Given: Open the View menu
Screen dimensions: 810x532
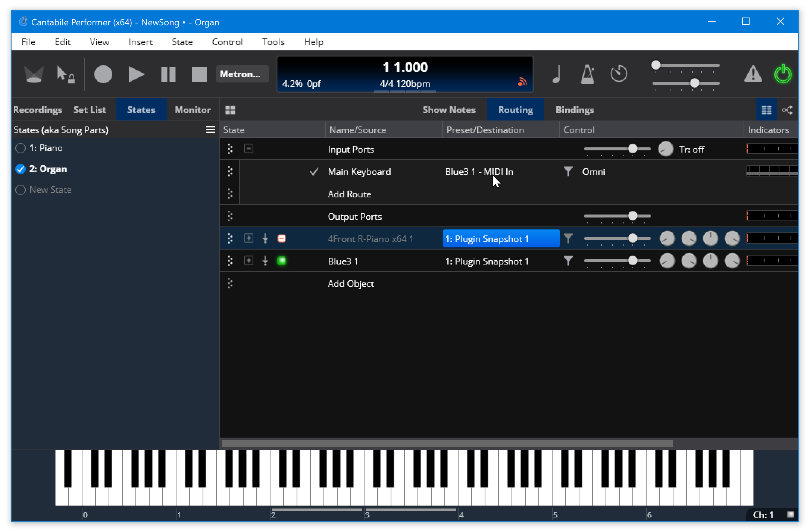Looking at the screenshot, I should point(100,42).
